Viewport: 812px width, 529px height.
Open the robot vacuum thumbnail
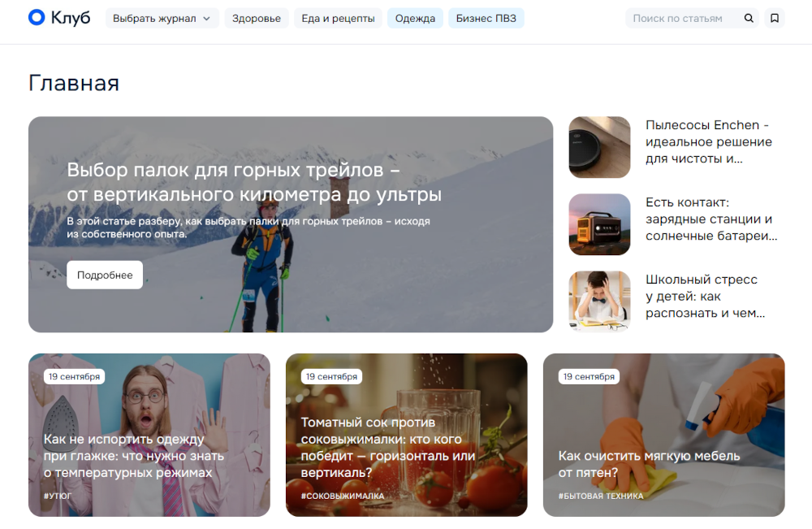pyautogui.click(x=600, y=147)
